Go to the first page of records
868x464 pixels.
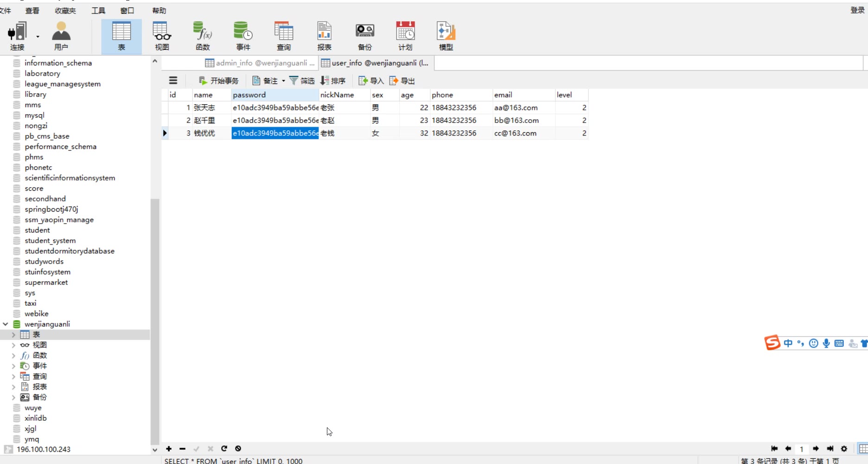(x=774, y=449)
